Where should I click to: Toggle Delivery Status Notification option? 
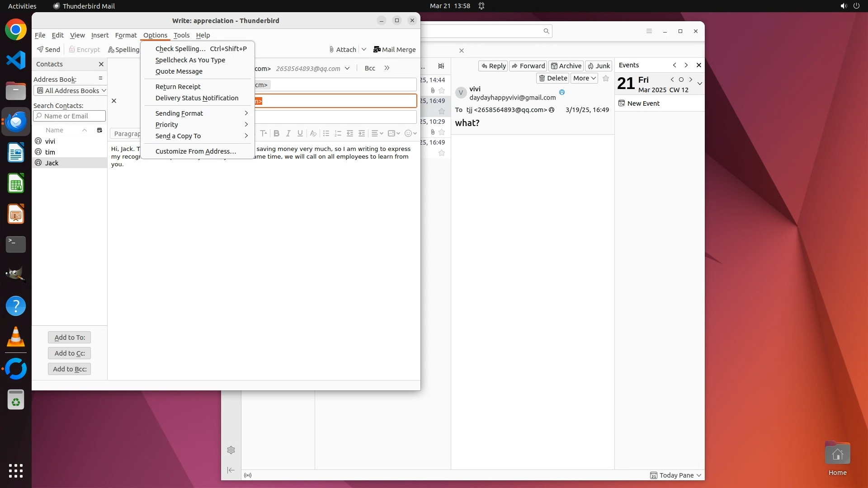coord(197,98)
